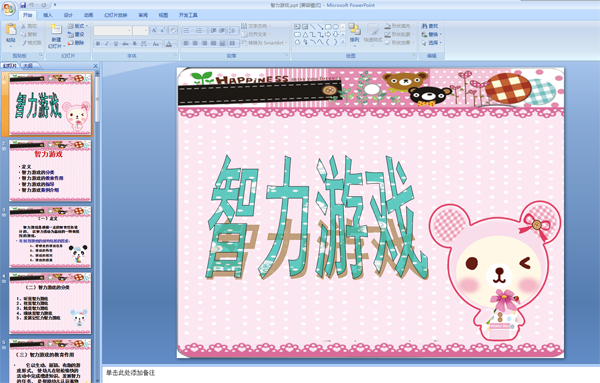Pick the right block arrow shape
This screenshot has height=383, width=600.
point(328,34)
